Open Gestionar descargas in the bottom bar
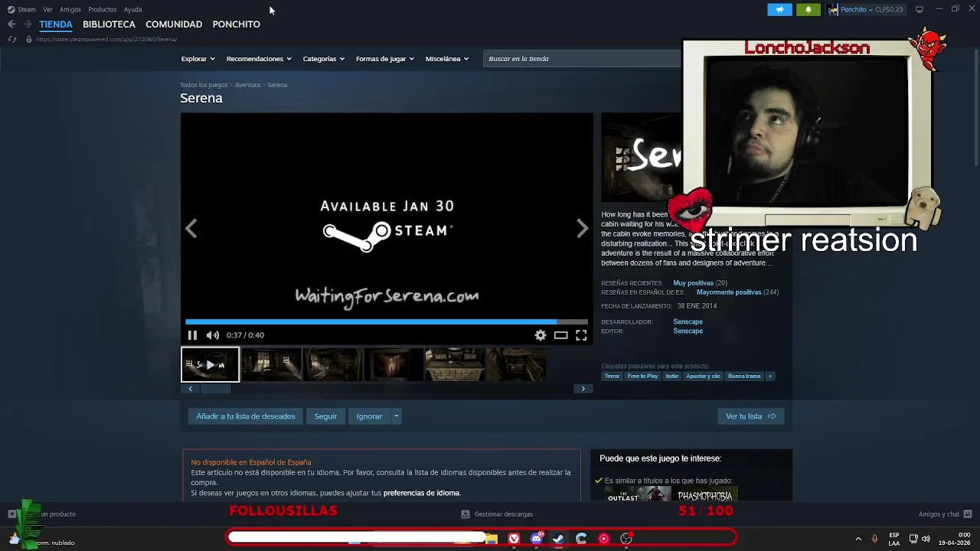 [x=498, y=514]
